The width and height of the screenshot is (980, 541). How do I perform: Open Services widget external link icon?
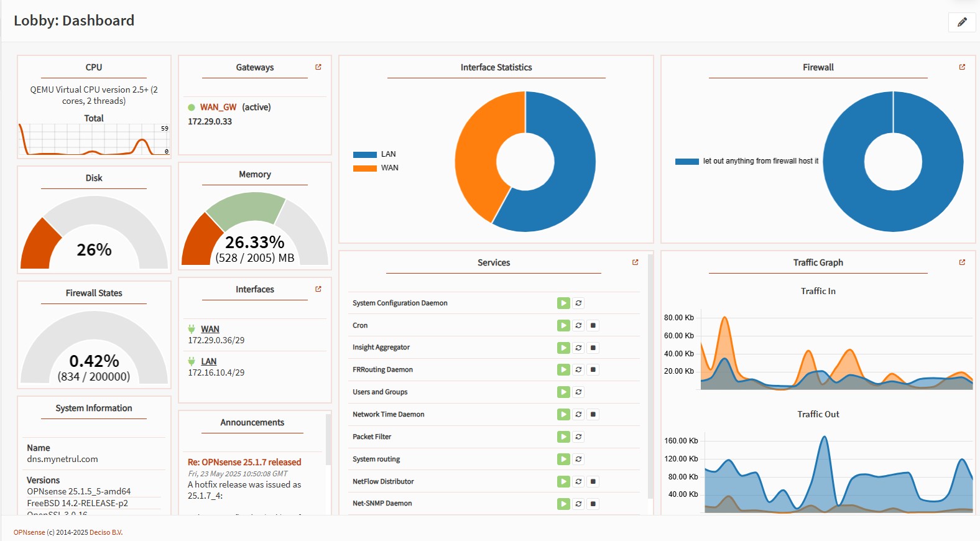coord(635,262)
